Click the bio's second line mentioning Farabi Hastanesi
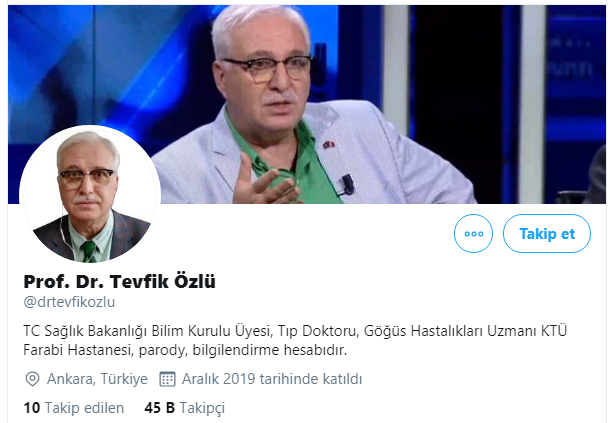Image resolution: width=613 pixels, height=423 pixels. 185,350
